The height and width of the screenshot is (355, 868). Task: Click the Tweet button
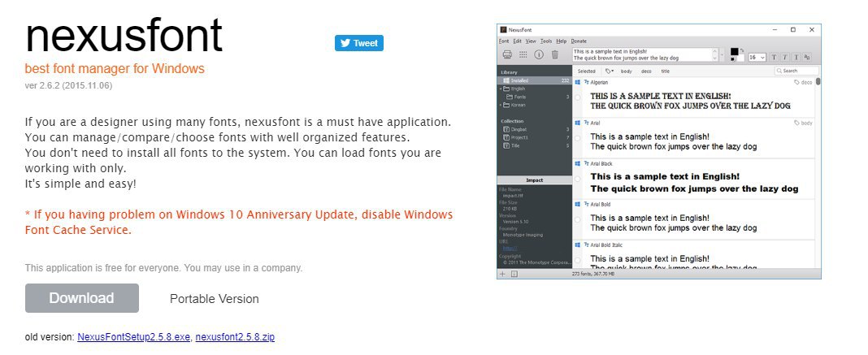point(358,43)
